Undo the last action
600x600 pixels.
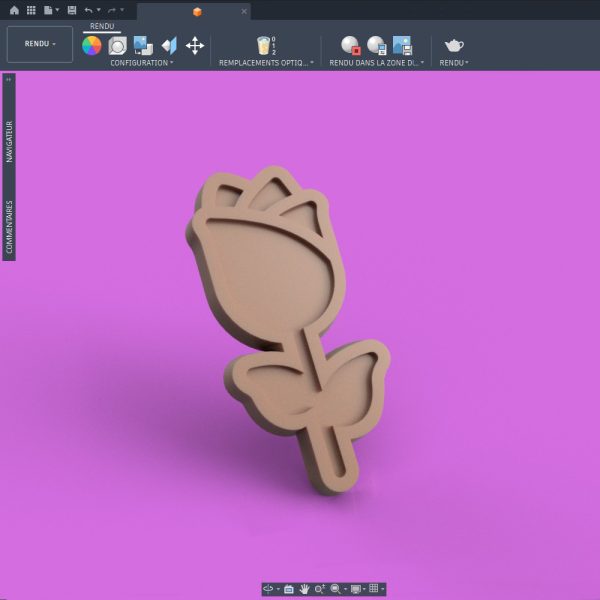[x=88, y=10]
